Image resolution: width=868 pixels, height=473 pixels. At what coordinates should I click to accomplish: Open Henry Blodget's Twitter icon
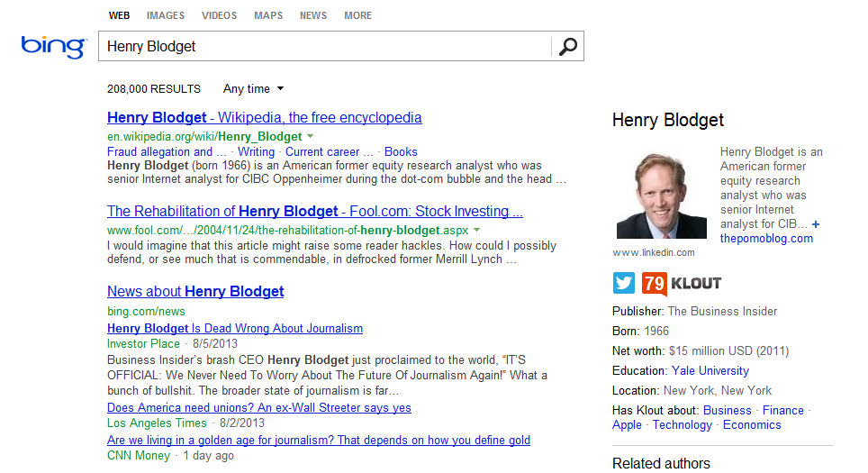coord(624,283)
